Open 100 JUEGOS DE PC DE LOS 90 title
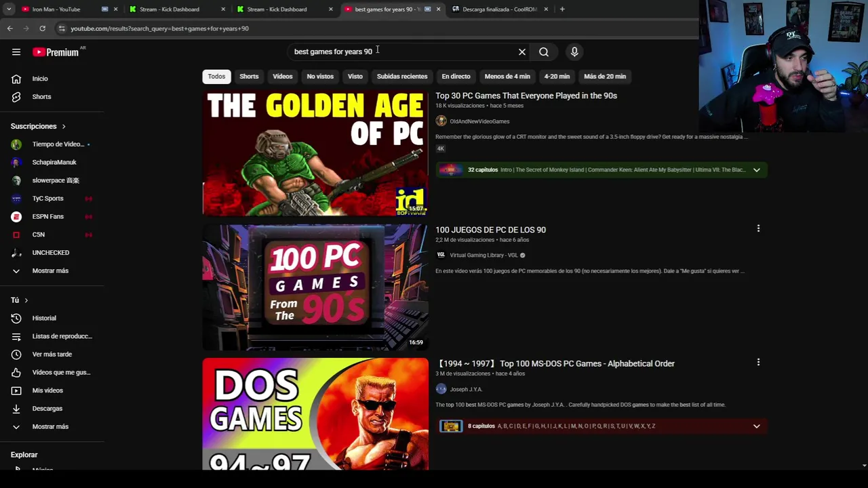This screenshot has width=868, height=488. coord(490,230)
